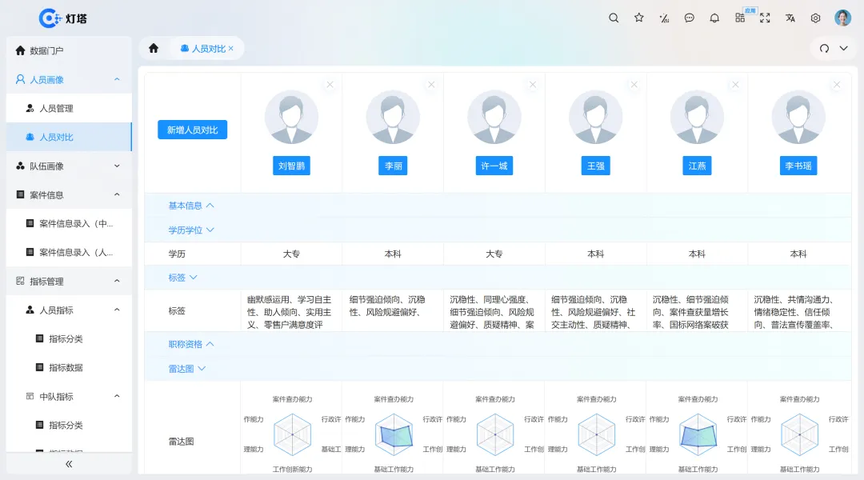Remove 刘智鹏 from the comparison
This screenshot has height=480, width=864.
[x=330, y=85]
